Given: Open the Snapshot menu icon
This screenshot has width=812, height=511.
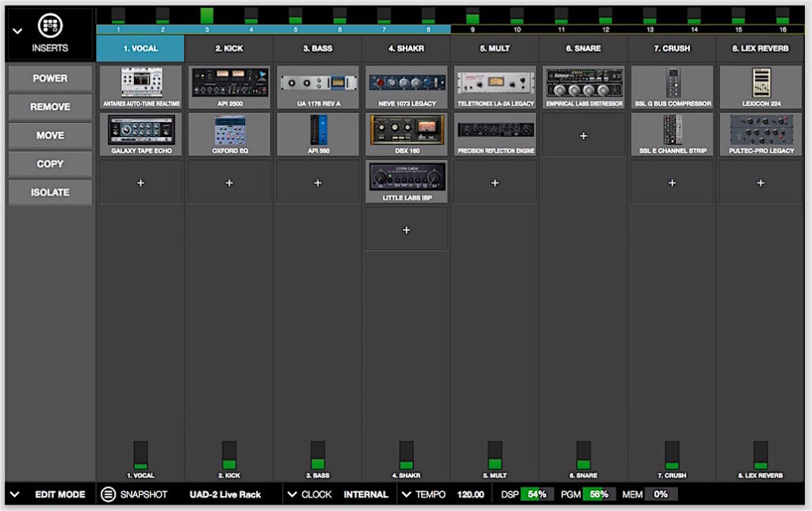Looking at the screenshot, I should [x=108, y=494].
